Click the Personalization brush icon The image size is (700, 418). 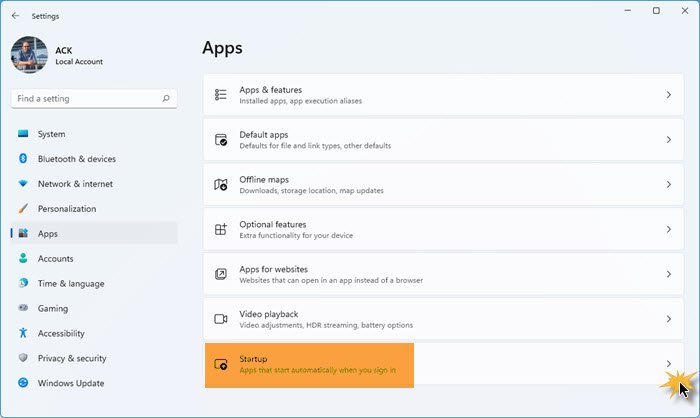(23, 209)
